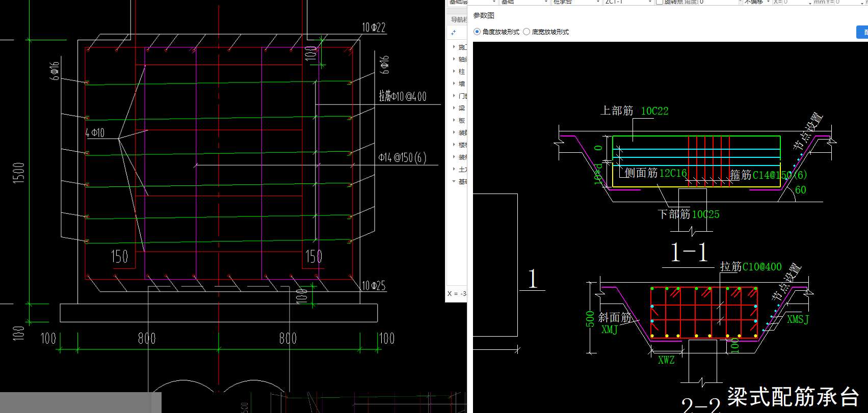The image size is (868, 413).
Task: Click the X= offset input field
Action: point(797,2)
